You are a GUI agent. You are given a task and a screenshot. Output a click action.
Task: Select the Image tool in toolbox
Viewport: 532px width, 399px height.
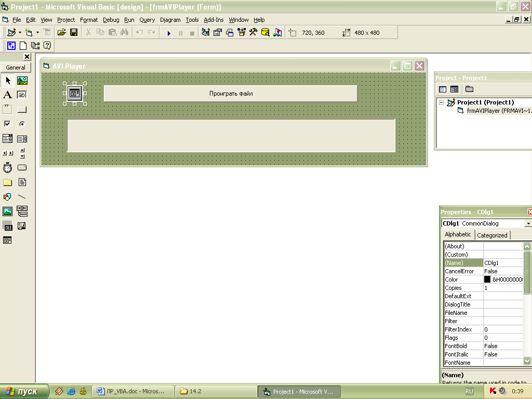(x=8, y=211)
